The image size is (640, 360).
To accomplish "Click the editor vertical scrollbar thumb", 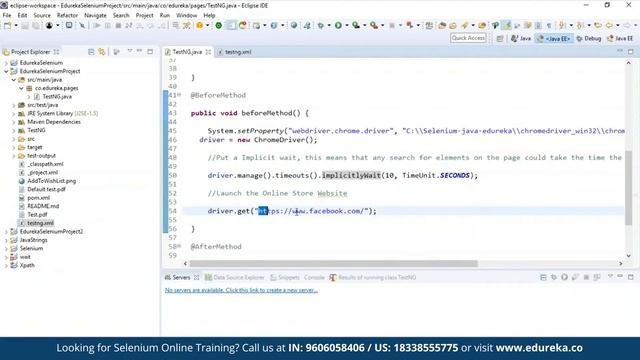I will pos(629,188).
